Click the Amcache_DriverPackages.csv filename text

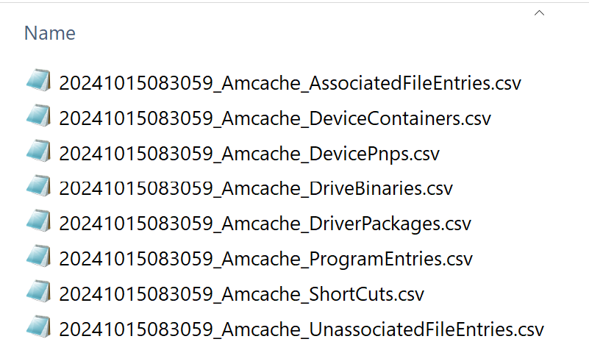[x=265, y=224]
